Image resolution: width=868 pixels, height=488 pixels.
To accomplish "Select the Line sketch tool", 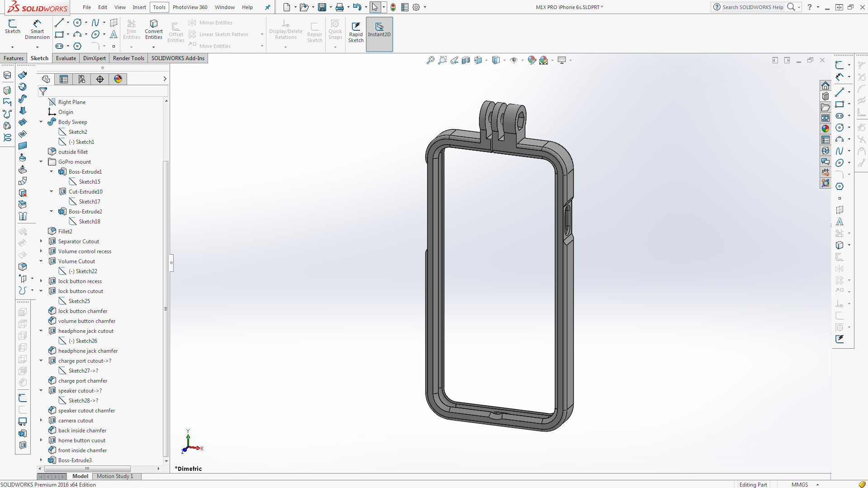I will pyautogui.click(x=59, y=23).
